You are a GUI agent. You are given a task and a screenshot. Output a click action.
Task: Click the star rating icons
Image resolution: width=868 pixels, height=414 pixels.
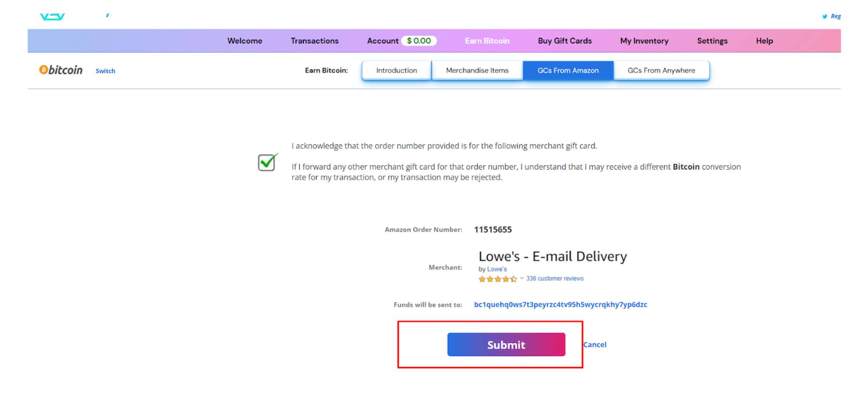tap(497, 279)
